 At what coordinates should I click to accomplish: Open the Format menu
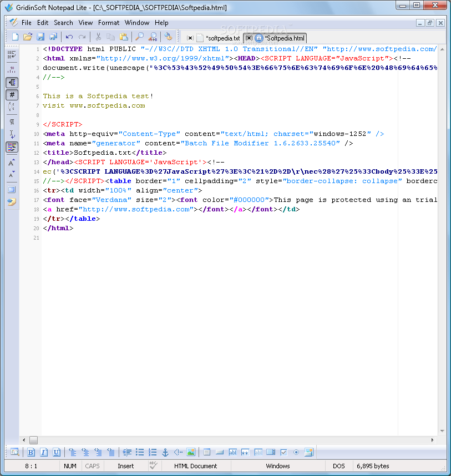[x=109, y=23]
